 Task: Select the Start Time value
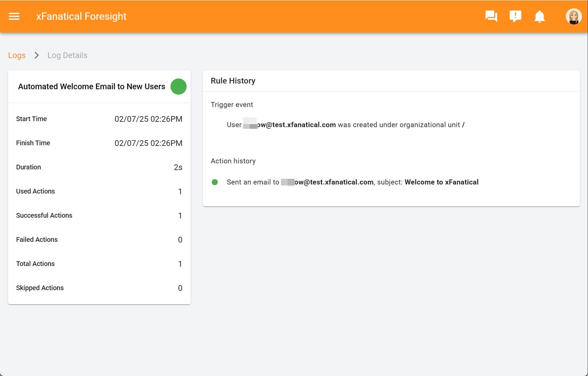[x=148, y=119]
